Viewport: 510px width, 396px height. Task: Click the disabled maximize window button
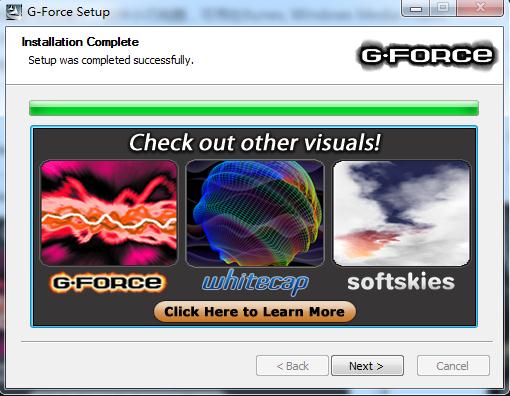pyautogui.click(x=443, y=8)
